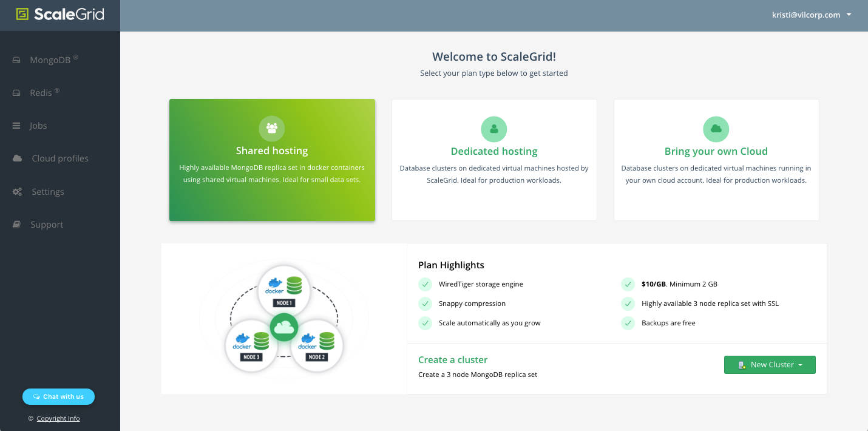This screenshot has width=868, height=431.
Task: Click the ScaleGrid logo
Action: (x=59, y=14)
